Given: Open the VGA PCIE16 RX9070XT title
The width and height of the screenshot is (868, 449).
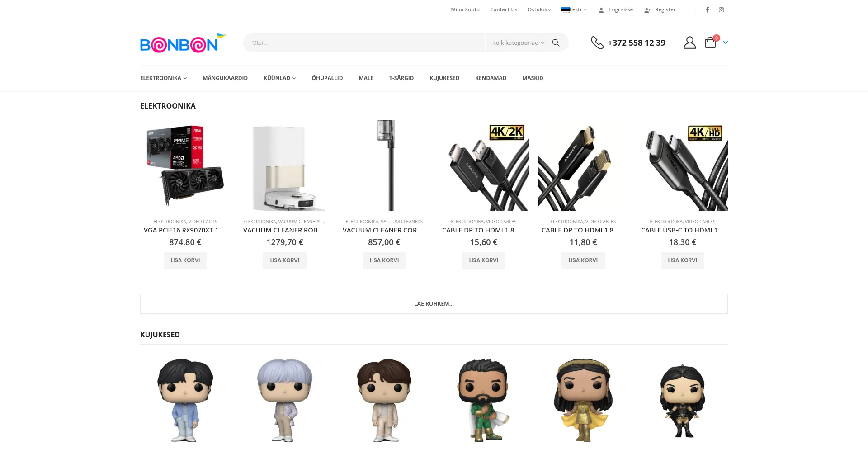Looking at the screenshot, I should (x=184, y=230).
